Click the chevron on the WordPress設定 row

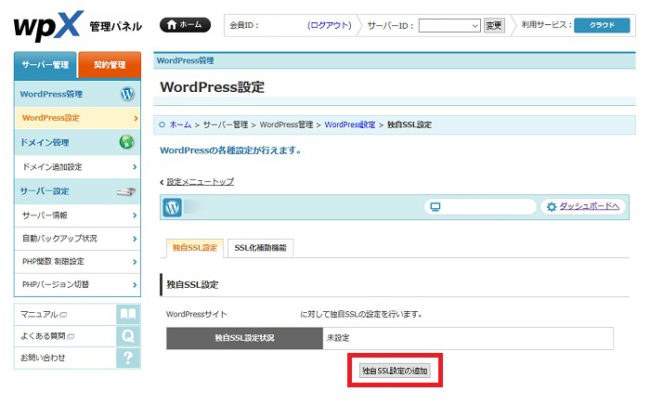pyautogui.click(x=136, y=119)
